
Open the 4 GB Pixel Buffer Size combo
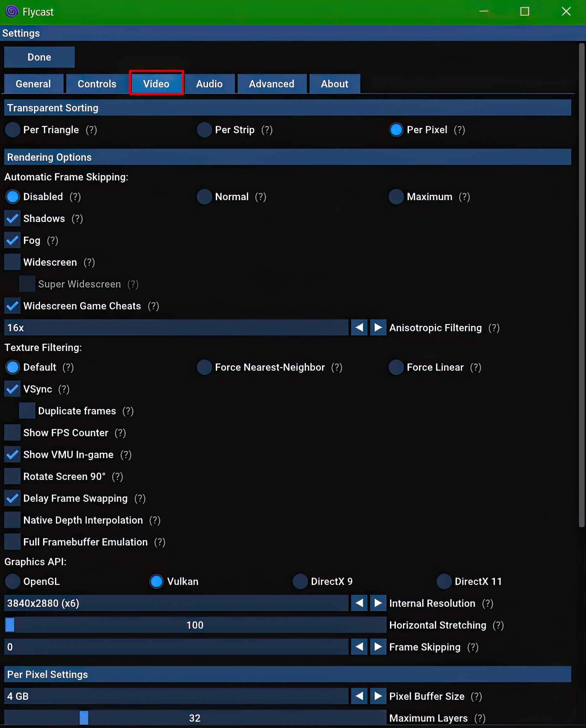(x=176, y=697)
